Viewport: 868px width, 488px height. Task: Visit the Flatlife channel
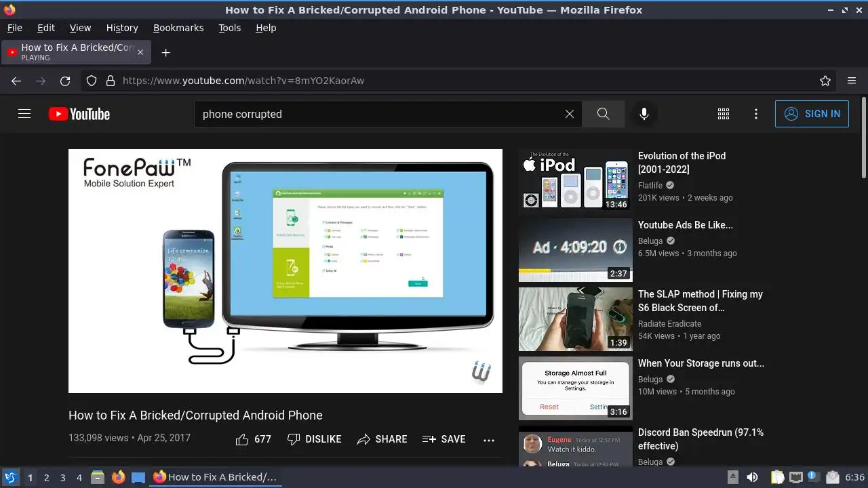point(650,185)
